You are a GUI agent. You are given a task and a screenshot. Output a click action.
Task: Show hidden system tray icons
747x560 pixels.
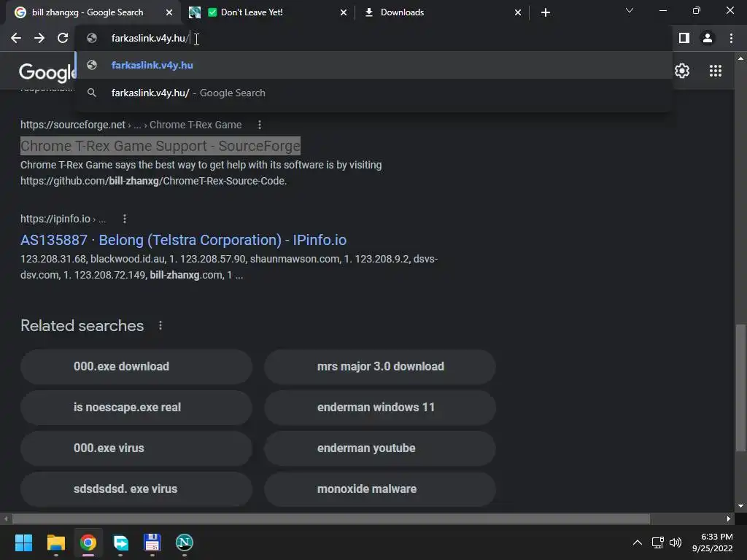[x=637, y=542]
